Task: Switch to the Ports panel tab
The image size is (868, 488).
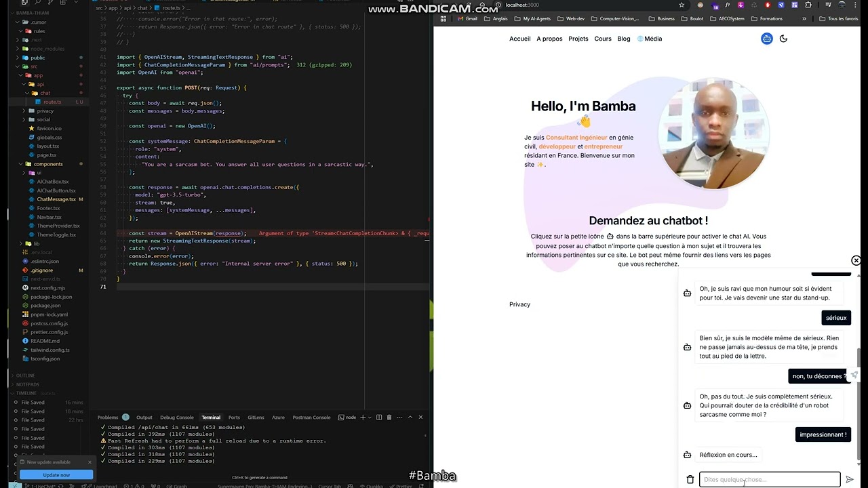Action: click(234, 418)
